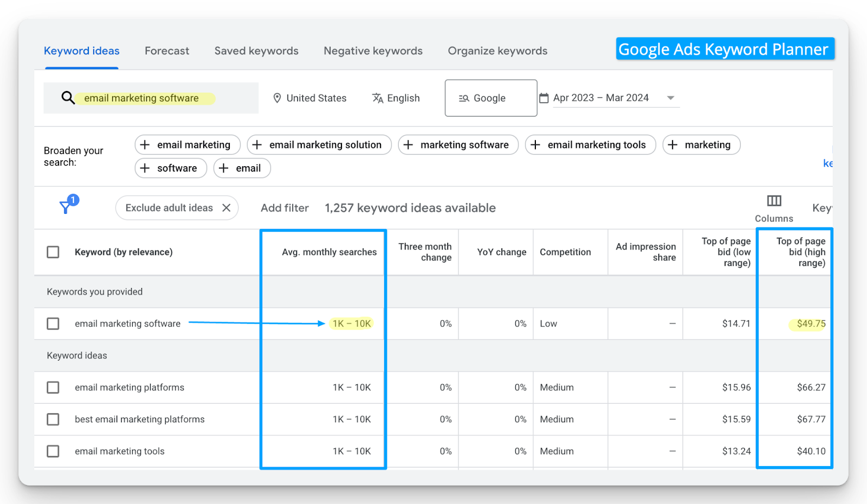The height and width of the screenshot is (504, 867).
Task: Sort by Avg. monthly searches column
Action: coord(329,252)
